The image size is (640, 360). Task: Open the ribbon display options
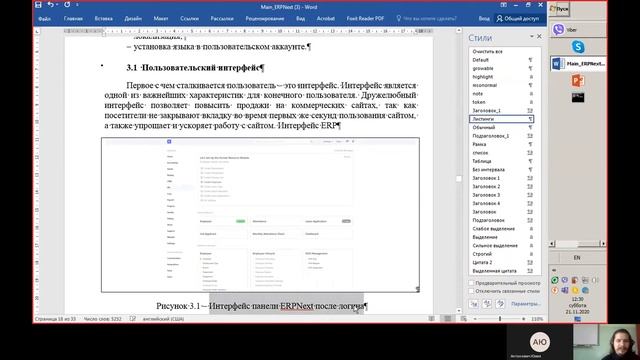click(x=504, y=5)
